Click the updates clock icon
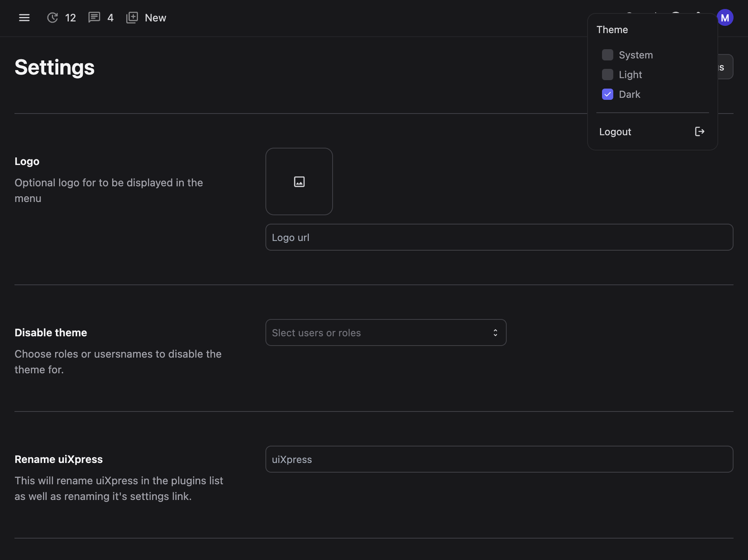The height and width of the screenshot is (560, 748). 52,18
